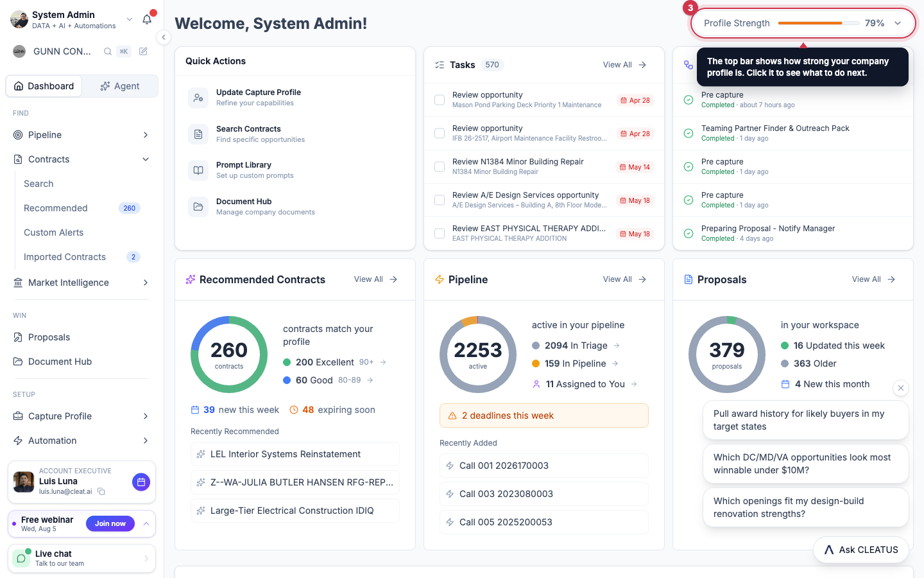This screenshot has height=578, width=924.
Task: Open Imported Contracts menu item
Action: point(81,257)
